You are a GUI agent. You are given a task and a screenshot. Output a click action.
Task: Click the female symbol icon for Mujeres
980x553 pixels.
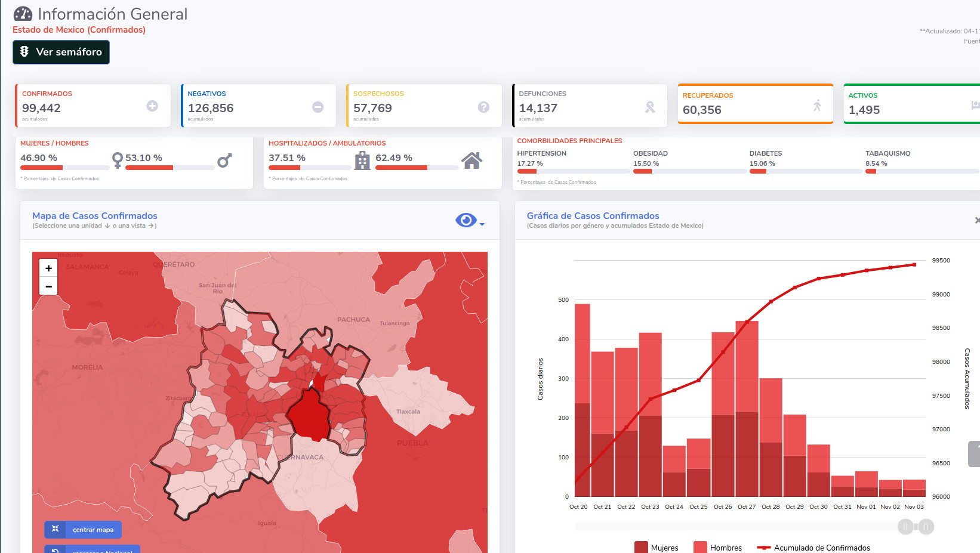pyautogui.click(x=118, y=160)
